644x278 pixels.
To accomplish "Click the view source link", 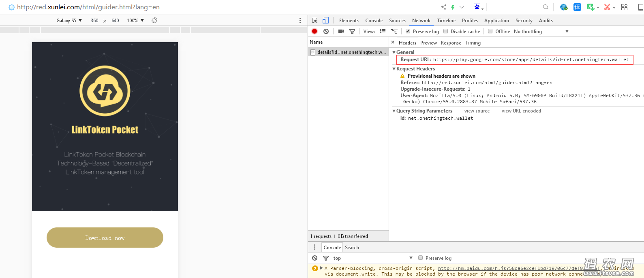I will pyautogui.click(x=477, y=111).
